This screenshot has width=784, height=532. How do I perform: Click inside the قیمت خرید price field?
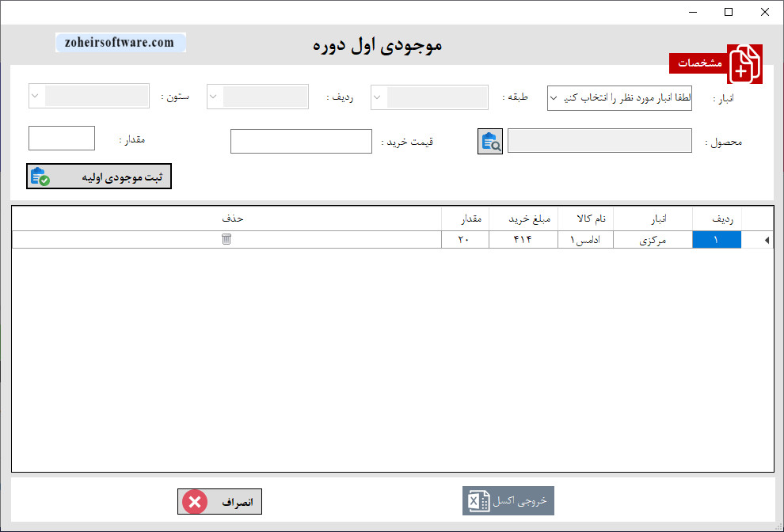(301, 141)
